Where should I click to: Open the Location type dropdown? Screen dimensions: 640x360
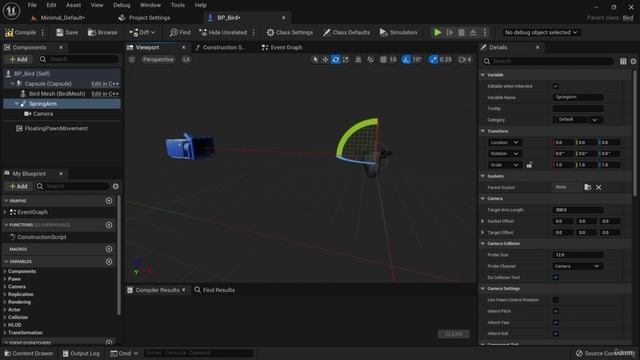pyautogui.click(x=504, y=142)
